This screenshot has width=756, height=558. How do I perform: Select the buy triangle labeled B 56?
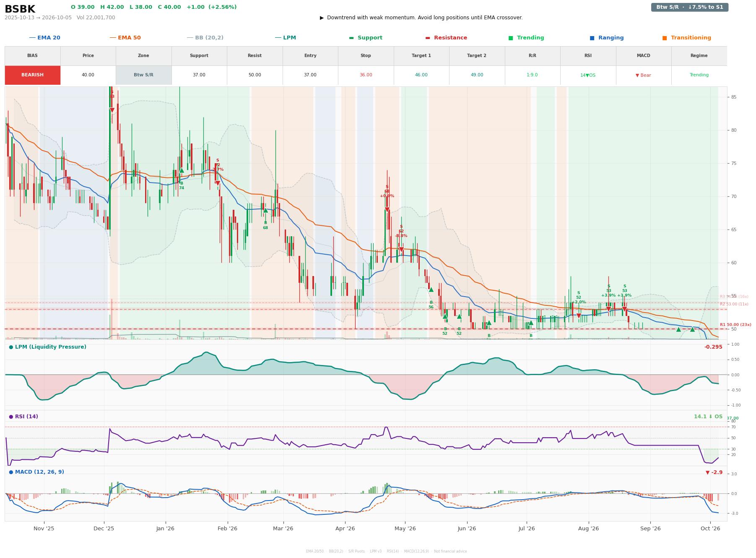(x=431, y=289)
